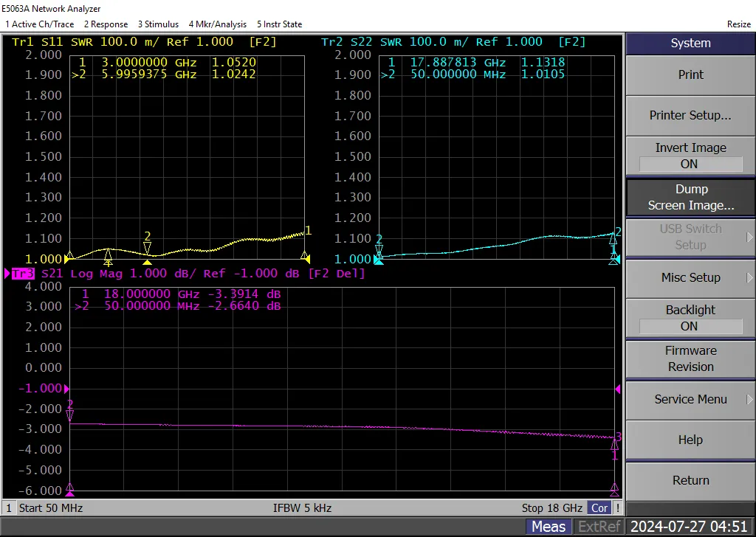Click the Return softkey

click(690, 480)
